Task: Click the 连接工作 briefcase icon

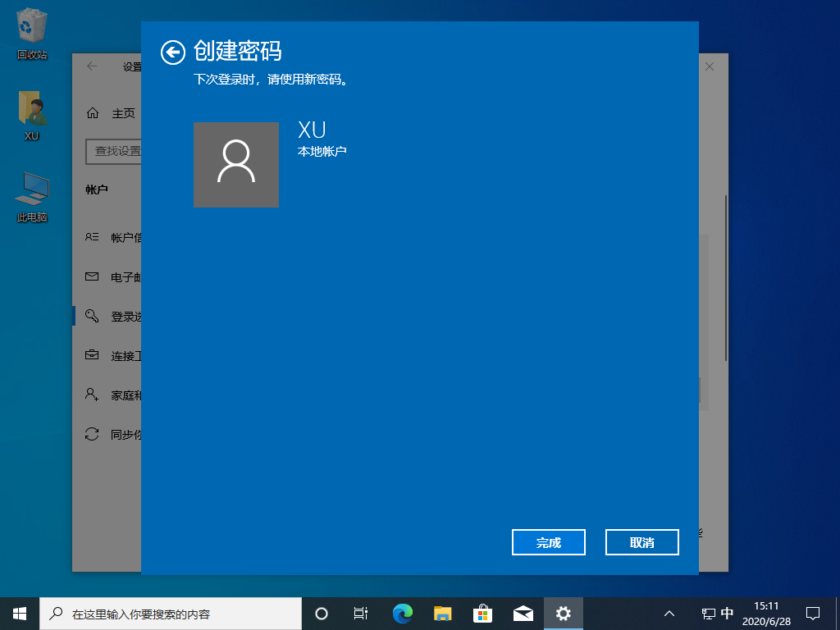Action: pyautogui.click(x=92, y=354)
